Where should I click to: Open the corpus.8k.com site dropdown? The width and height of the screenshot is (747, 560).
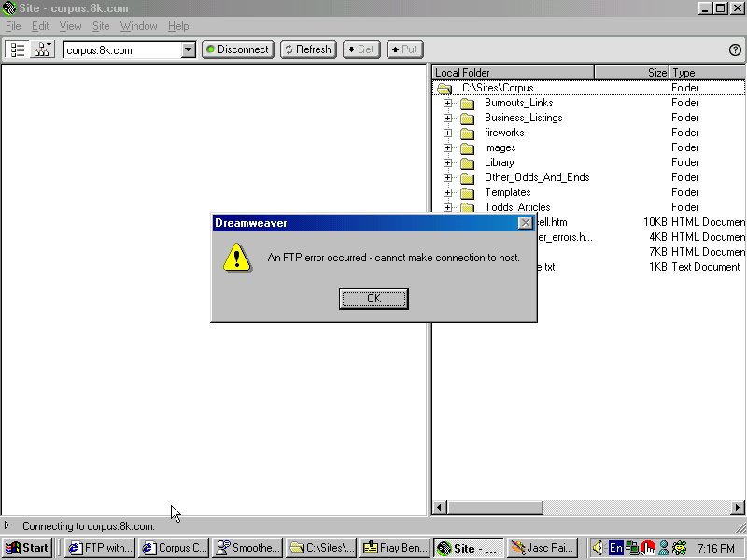click(188, 49)
